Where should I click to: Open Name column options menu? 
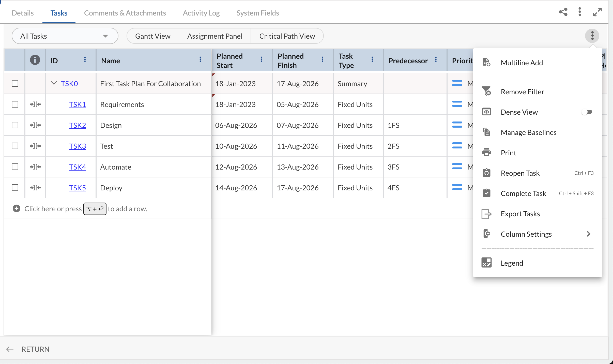pos(200,59)
